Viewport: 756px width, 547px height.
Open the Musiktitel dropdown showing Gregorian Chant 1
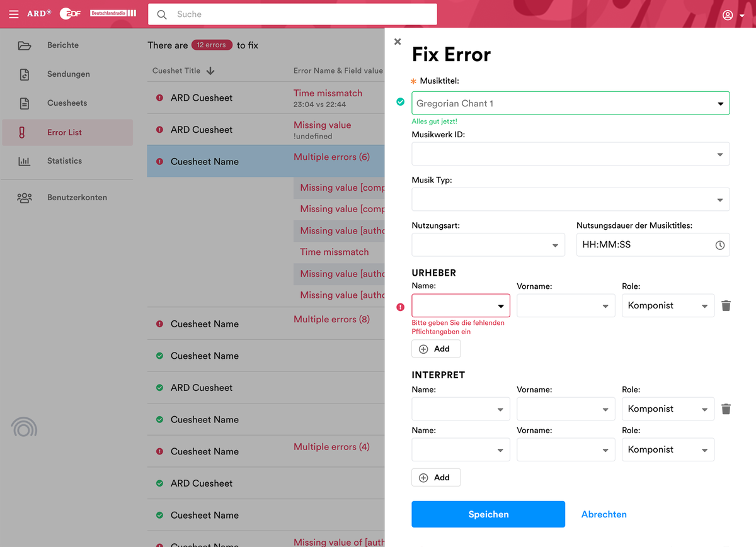click(719, 103)
